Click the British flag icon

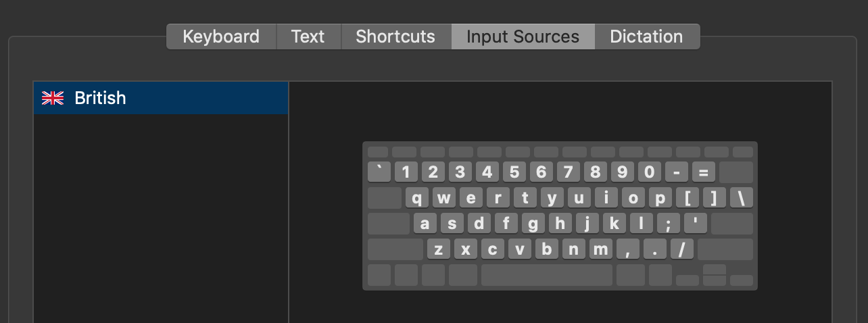(x=53, y=98)
